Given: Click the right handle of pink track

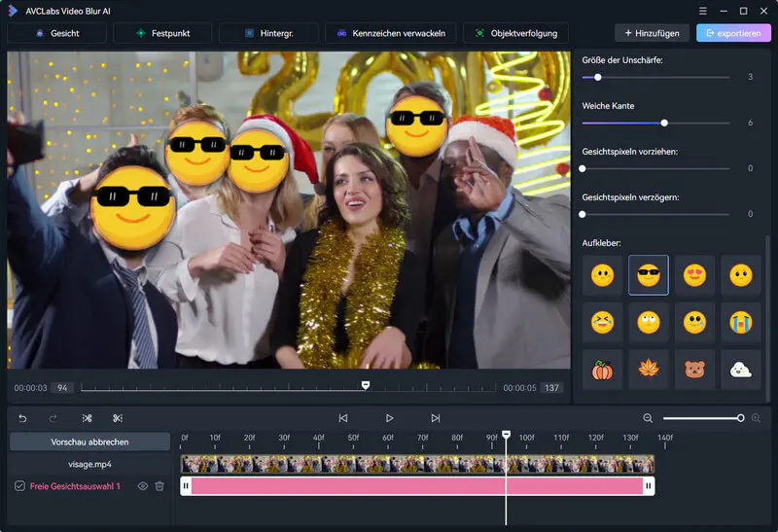Looking at the screenshot, I should coord(649,486).
